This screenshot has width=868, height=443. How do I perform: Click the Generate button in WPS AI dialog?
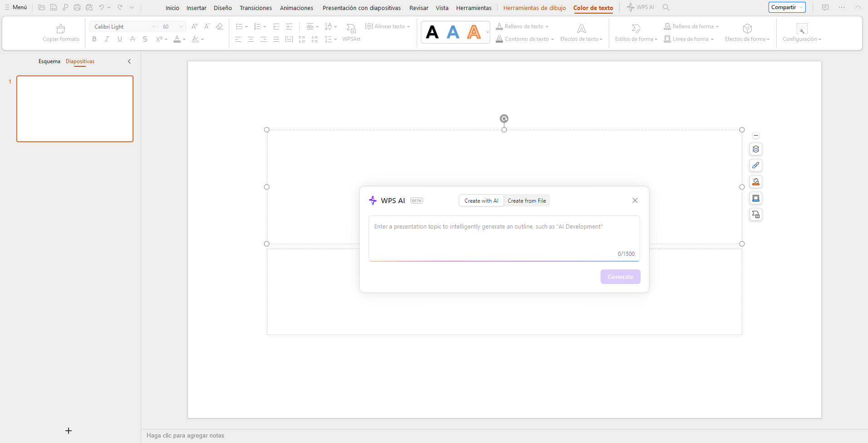(x=620, y=277)
